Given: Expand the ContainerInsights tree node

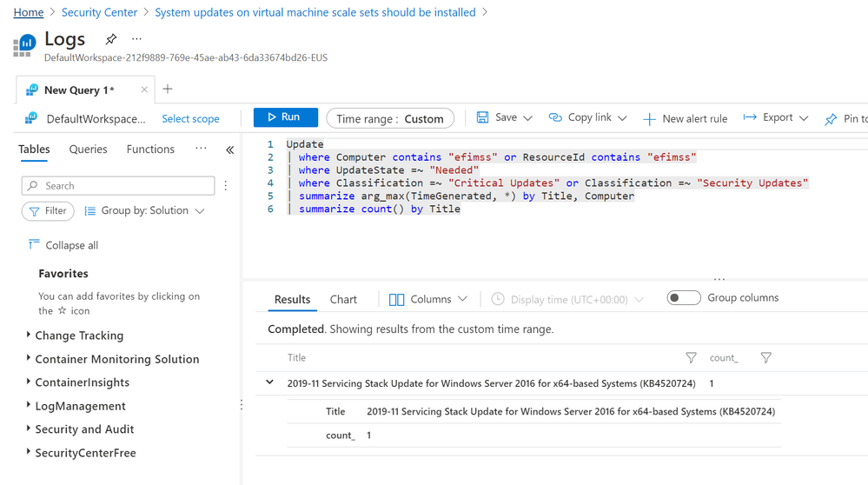Looking at the screenshot, I should point(28,381).
